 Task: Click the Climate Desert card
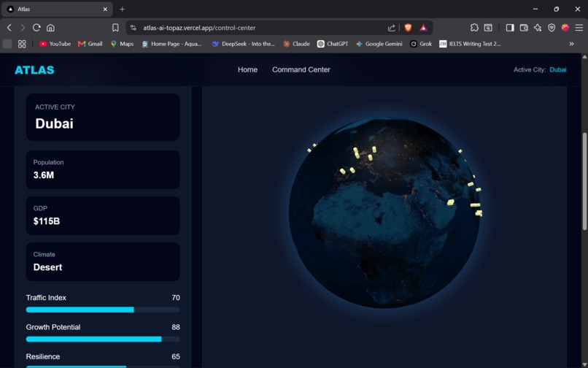103,261
